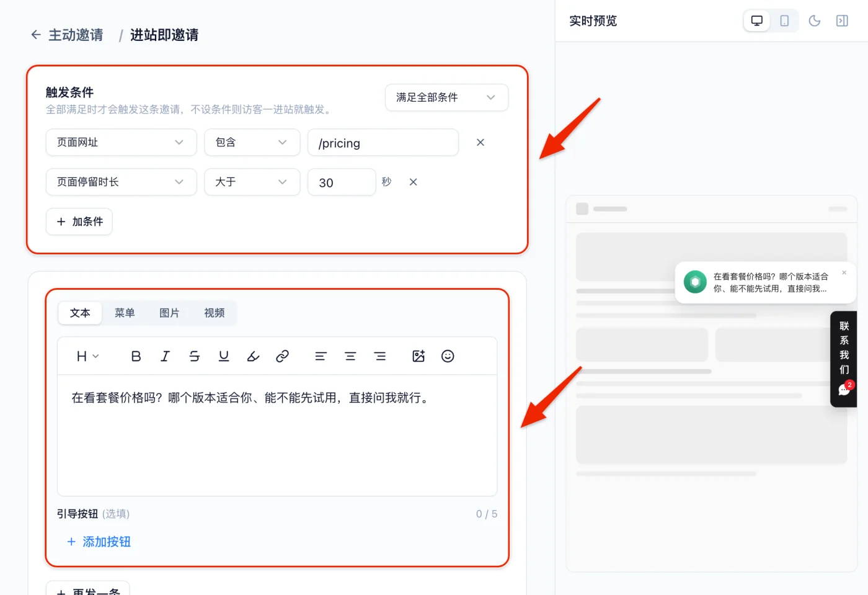Align text right
868x595 pixels.
click(x=380, y=356)
